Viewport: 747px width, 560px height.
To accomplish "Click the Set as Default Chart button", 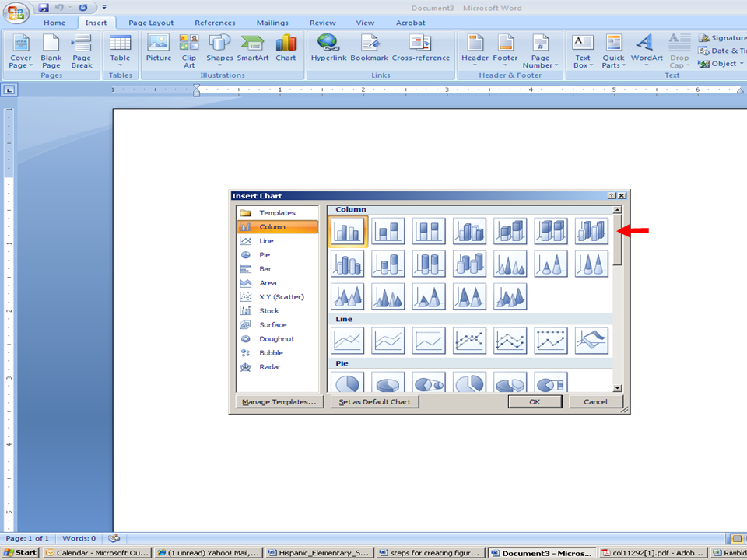I will click(x=374, y=402).
